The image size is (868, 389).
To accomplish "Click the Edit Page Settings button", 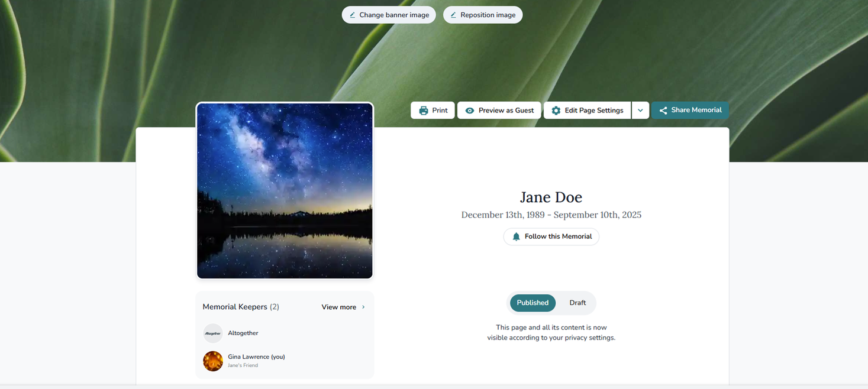I will pos(588,111).
